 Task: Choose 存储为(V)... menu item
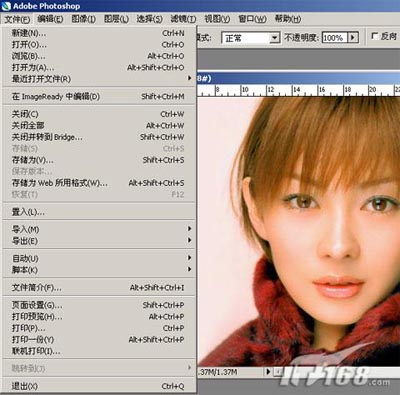coord(99,160)
